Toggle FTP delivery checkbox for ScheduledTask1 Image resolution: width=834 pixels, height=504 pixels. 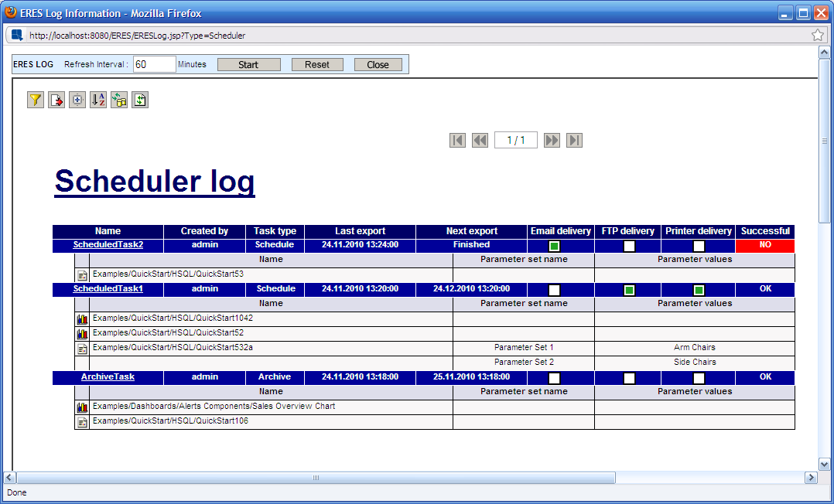(629, 291)
